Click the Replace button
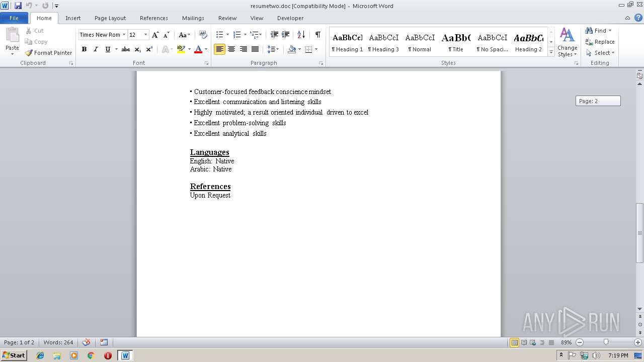 point(600,42)
